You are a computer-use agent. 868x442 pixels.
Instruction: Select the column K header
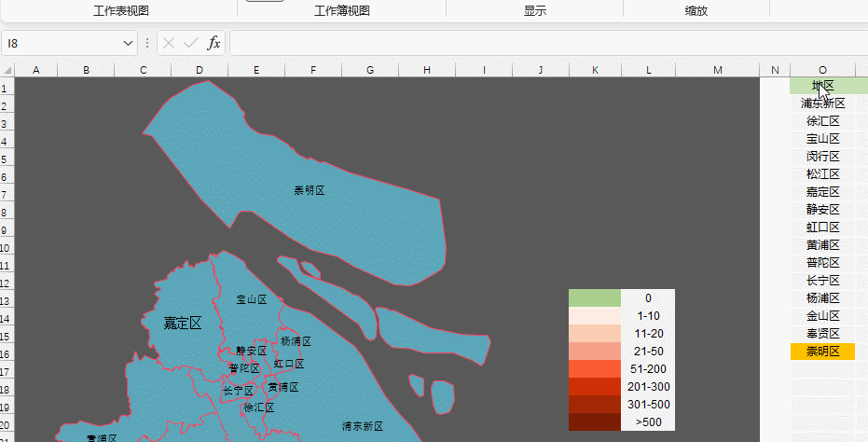(597, 71)
